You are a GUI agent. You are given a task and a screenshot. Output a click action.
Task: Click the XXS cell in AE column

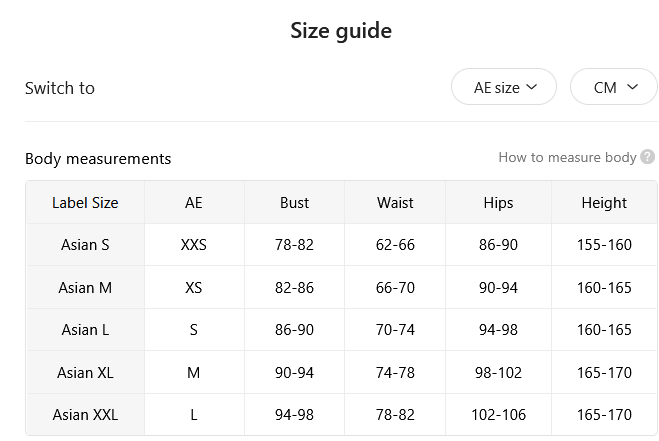coord(194,245)
